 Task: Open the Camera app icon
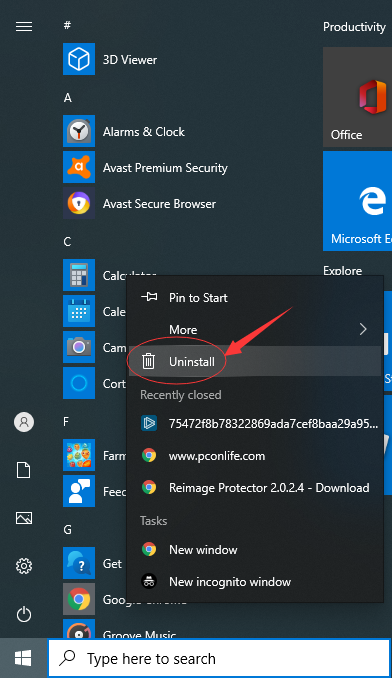79,347
